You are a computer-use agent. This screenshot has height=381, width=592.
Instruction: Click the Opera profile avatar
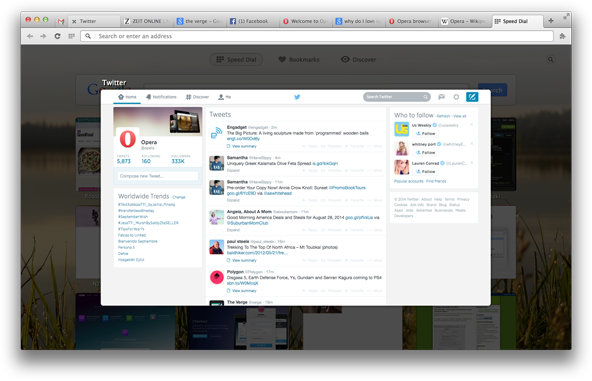(x=128, y=139)
